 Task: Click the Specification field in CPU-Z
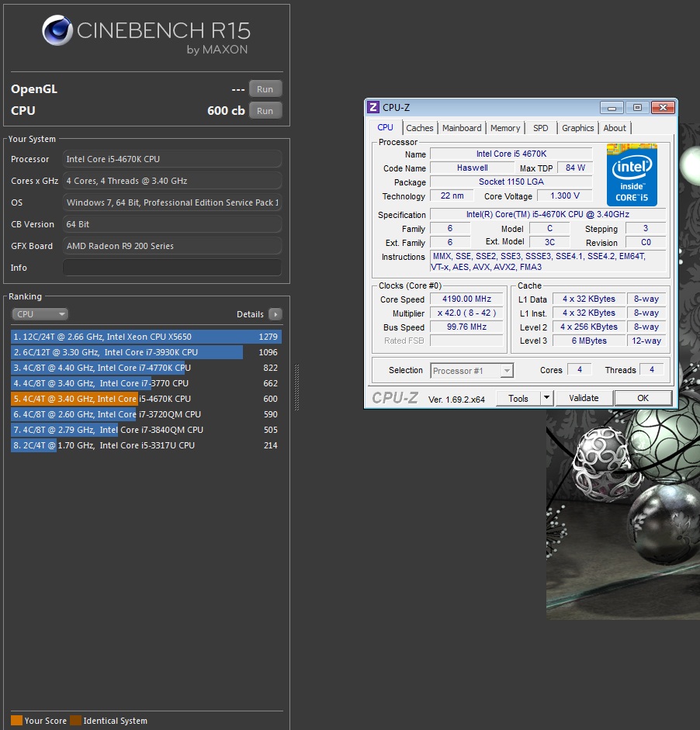tap(548, 214)
